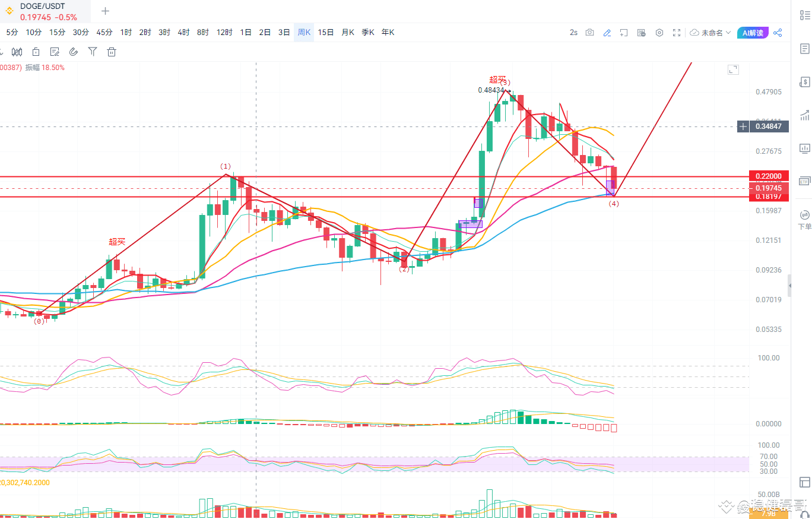The image size is (812, 519).
Task: Click the 下单 place order icon
Action: (x=804, y=219)
